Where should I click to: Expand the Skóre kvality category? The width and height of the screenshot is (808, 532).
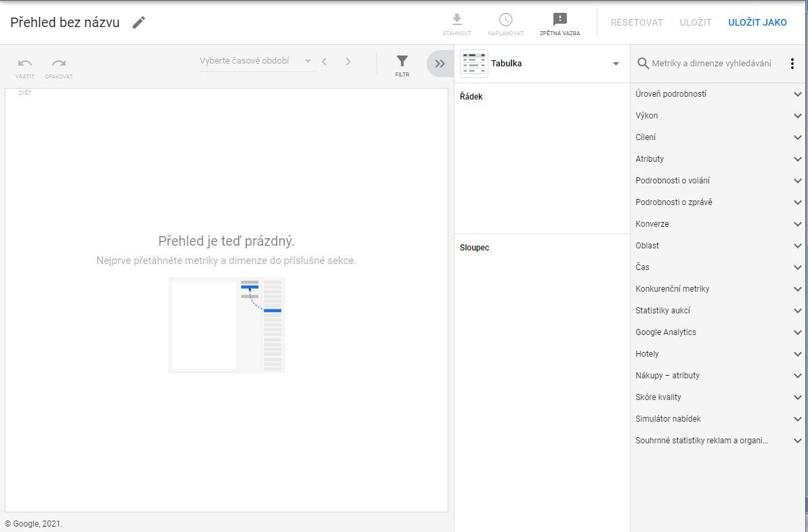719,397
